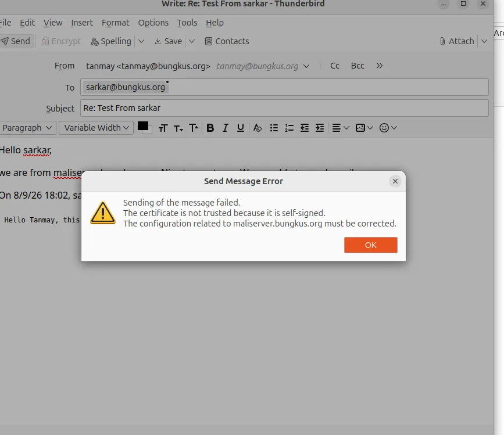
Task: Run the Spelling checker
Action: (x=111, y=41)
